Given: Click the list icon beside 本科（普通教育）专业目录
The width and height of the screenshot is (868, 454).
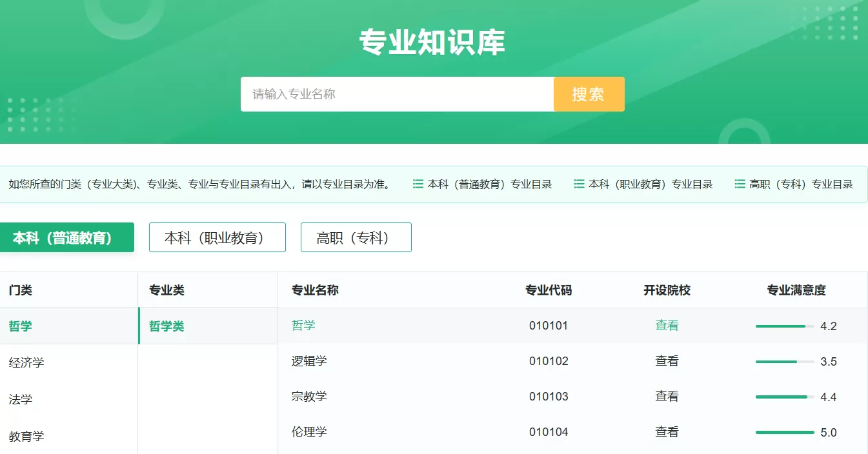Looking at the screenshot, I should pyautogui.click(x=418, y=184).
